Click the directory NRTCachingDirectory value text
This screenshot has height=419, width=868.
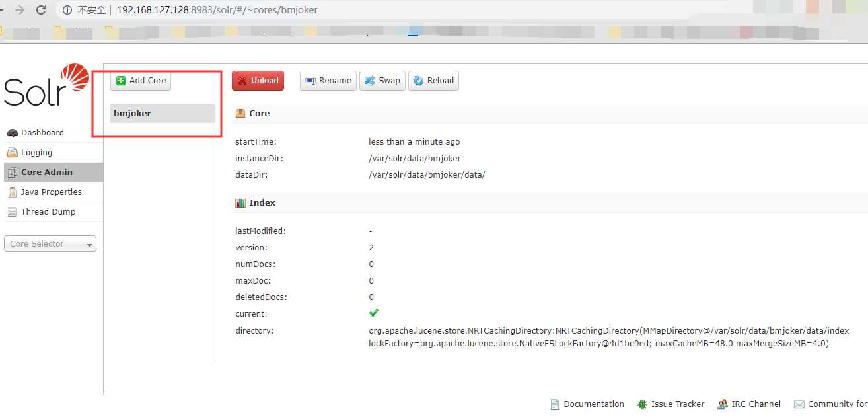[x=608, y=337]
